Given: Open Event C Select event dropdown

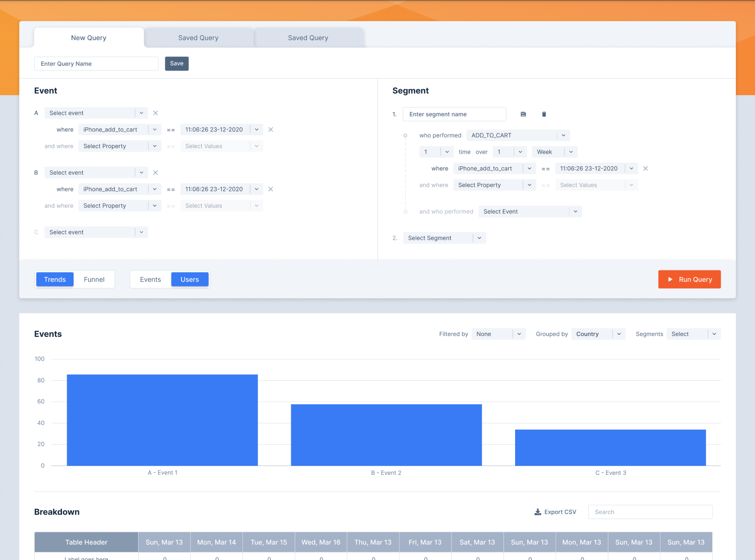Looking at the screenshot, I should pos(96,232).
